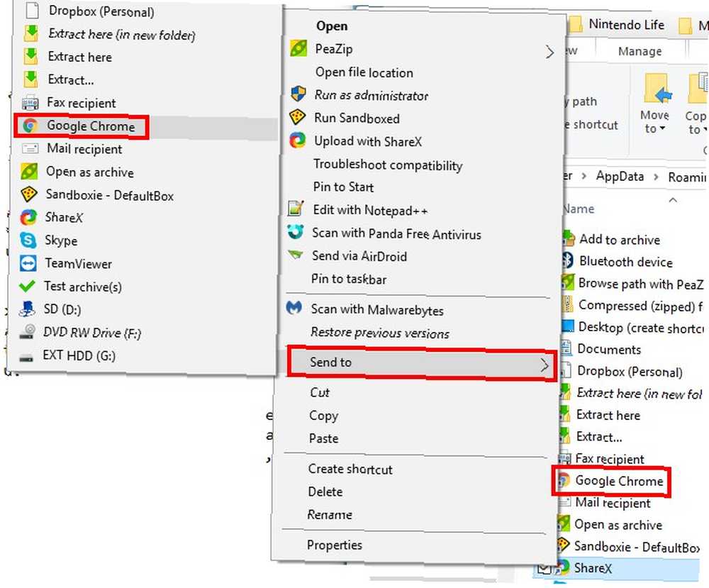Choose Cut from the context menu

click(x=319, y=392)
